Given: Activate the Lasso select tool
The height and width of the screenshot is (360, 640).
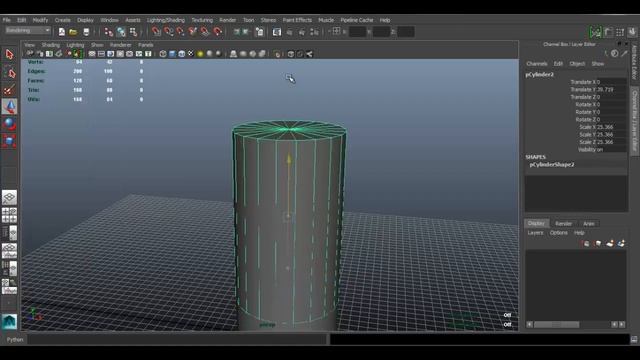Looking at the screenshot, I should 9,73.
